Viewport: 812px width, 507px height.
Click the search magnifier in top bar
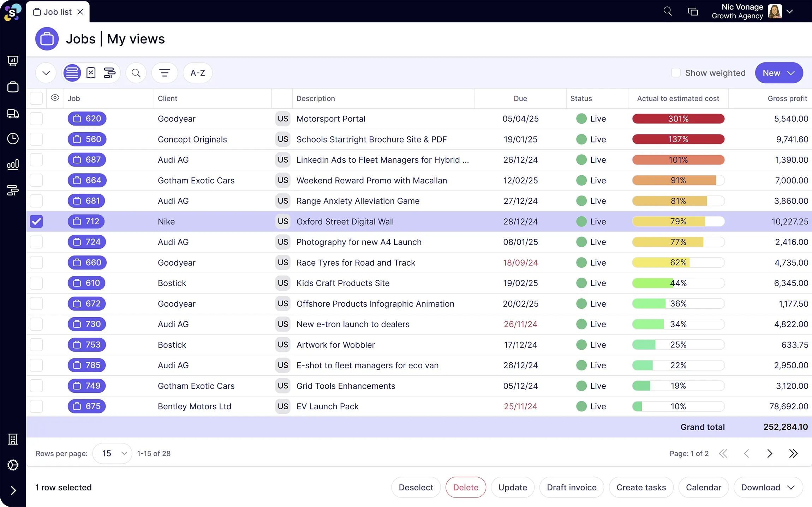668,11
